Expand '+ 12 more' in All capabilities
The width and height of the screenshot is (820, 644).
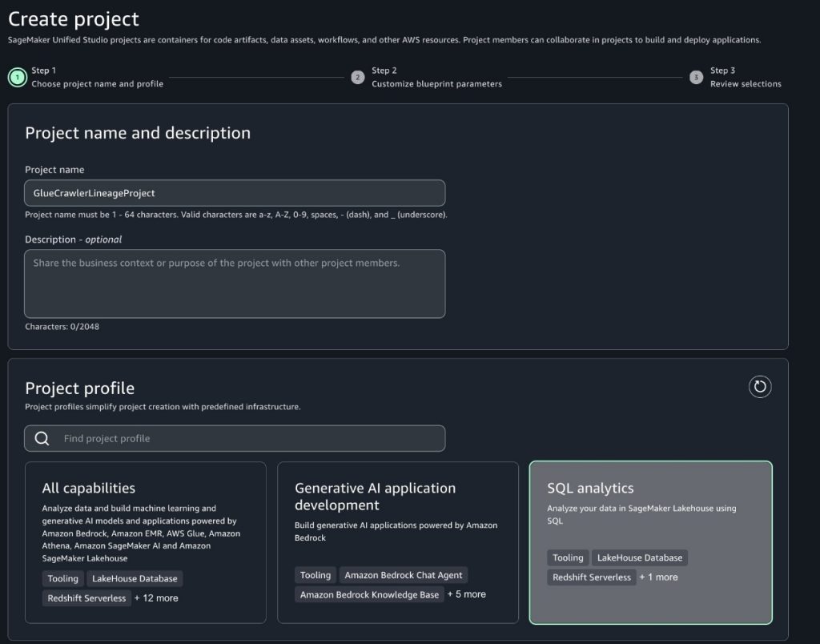156,598
